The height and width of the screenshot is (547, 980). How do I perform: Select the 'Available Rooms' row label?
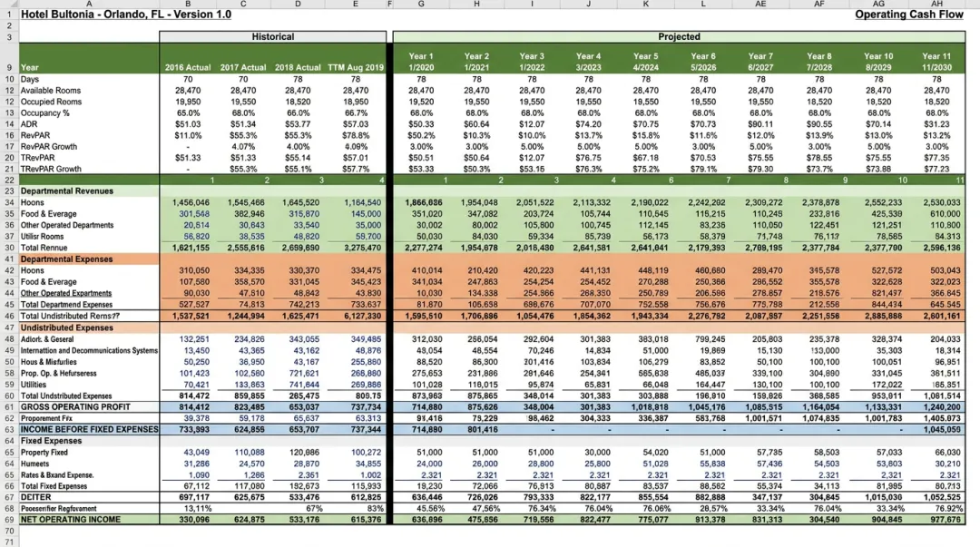point(51,91)
